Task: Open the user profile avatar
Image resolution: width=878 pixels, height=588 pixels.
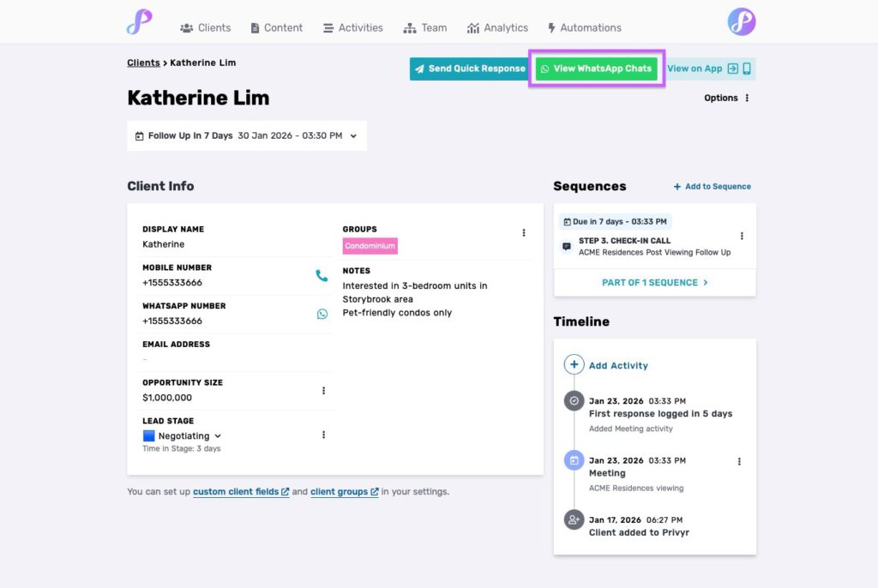Action: pyautogui.click(x=742, y=22)
